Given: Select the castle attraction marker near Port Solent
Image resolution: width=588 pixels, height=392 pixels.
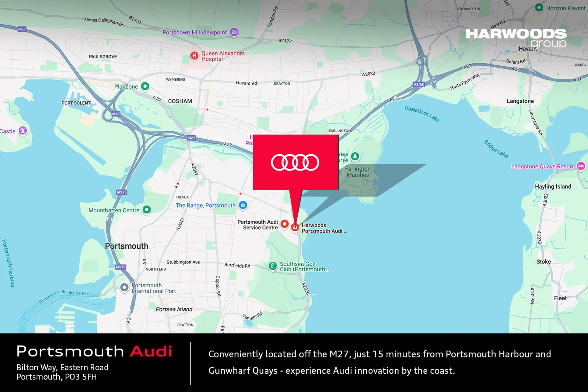Looking at the screenshot, I should (23, 131).
